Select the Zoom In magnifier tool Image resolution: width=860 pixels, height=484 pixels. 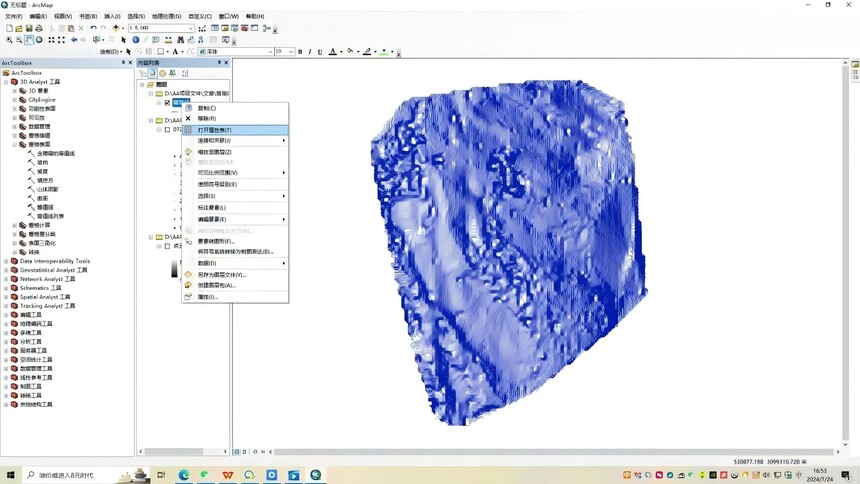[9, 40]
